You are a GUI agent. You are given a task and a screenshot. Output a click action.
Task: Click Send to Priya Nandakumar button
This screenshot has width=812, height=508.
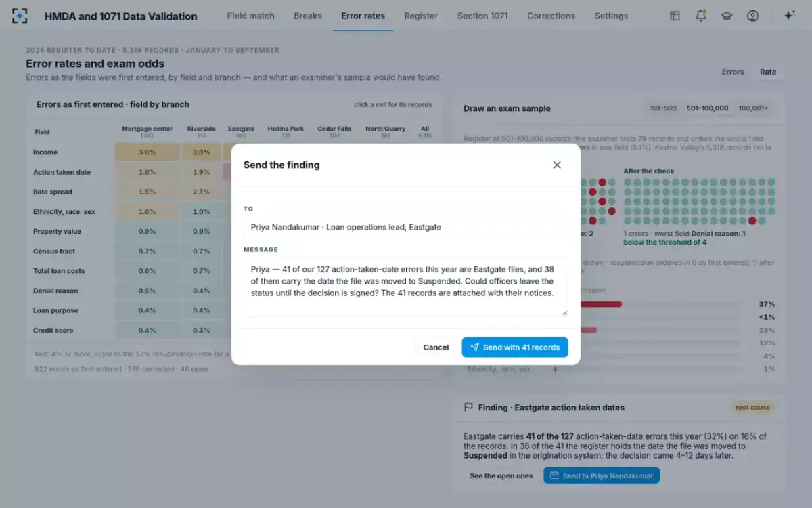(x=602, y=475)
